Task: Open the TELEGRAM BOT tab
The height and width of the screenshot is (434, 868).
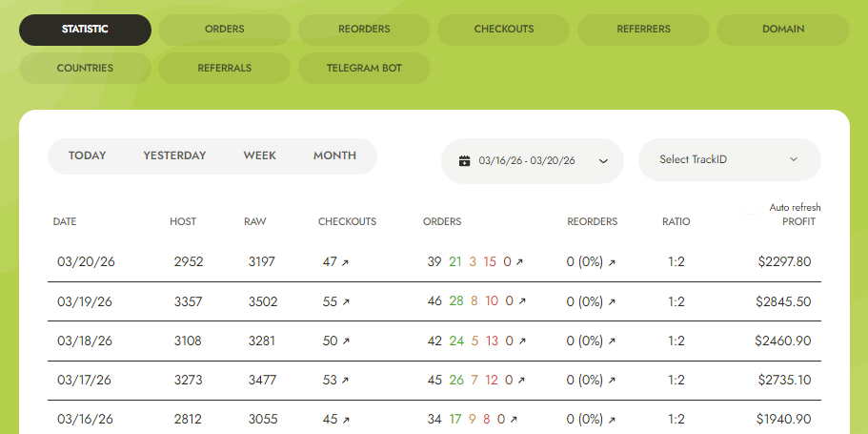Action: pos(364,68)
